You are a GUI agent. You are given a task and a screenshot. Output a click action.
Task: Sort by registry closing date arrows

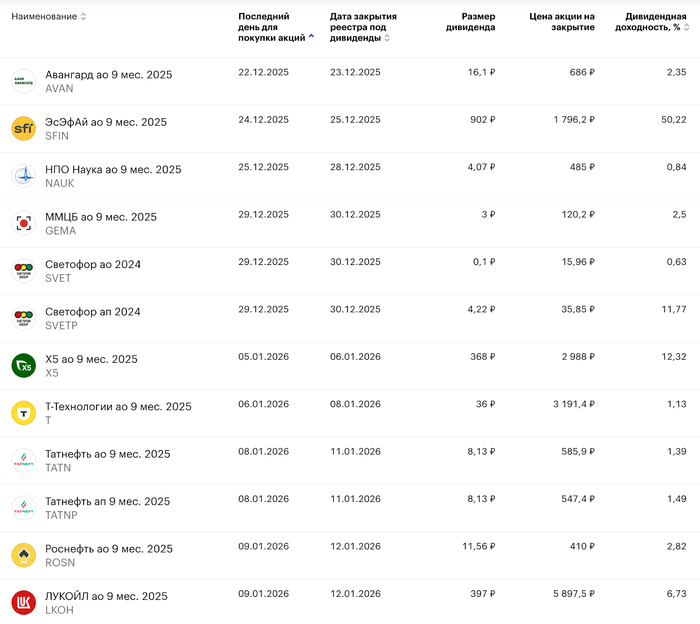[x=387, y=39]
